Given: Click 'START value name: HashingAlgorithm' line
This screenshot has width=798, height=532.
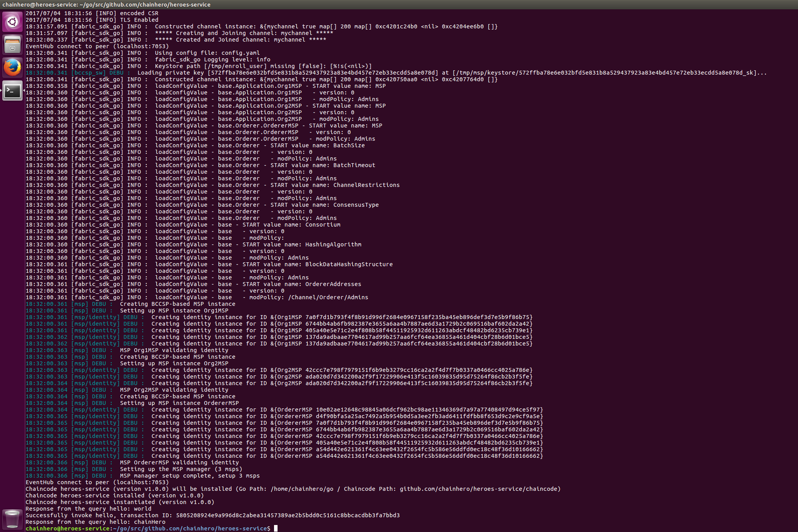Looking at the screenshot, I should point(302,244).
